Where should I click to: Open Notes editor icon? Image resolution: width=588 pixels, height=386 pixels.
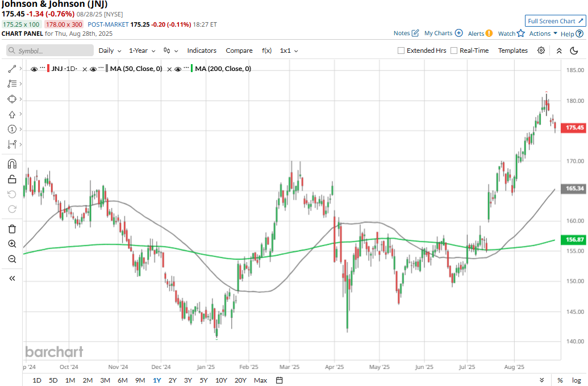tap(415, 33)
